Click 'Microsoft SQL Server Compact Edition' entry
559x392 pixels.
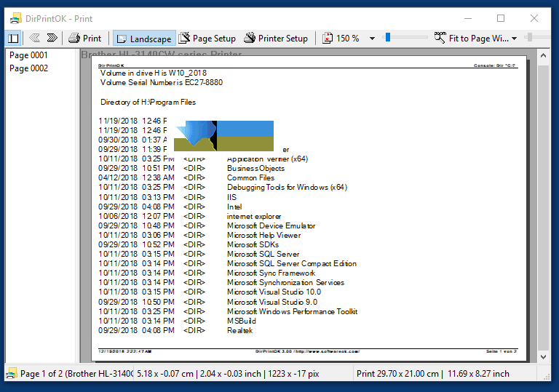(x=292, y=264)
